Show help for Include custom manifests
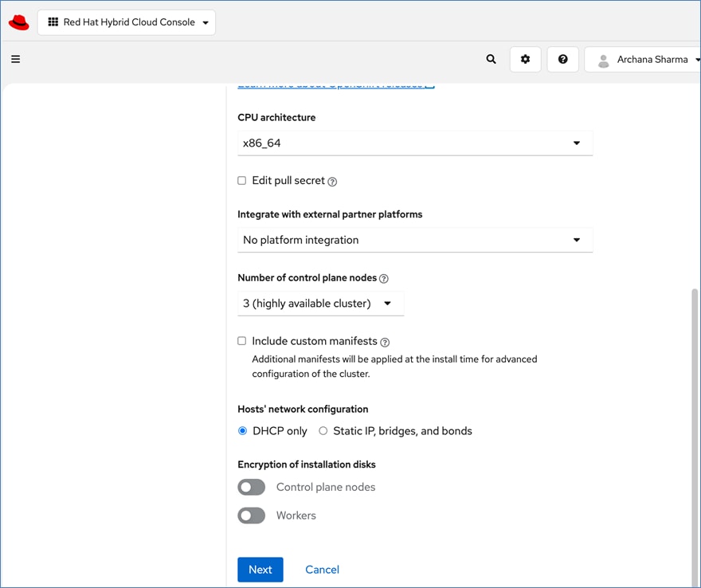Image resolution: width=701 pixels, height=588 pixels. click(385, 342)
